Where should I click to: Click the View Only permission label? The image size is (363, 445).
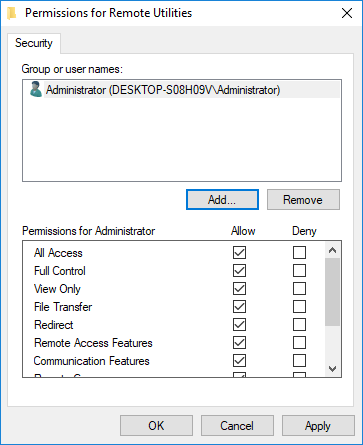coord(57,289)
